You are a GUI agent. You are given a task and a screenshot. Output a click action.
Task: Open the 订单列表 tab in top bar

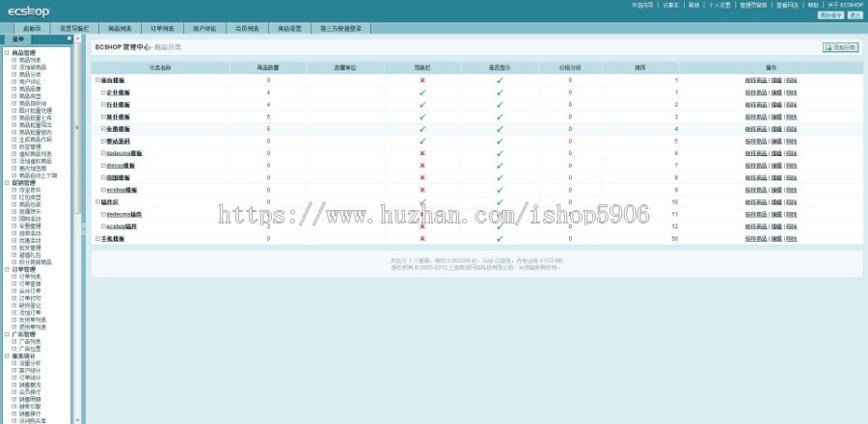click(162, 28)
